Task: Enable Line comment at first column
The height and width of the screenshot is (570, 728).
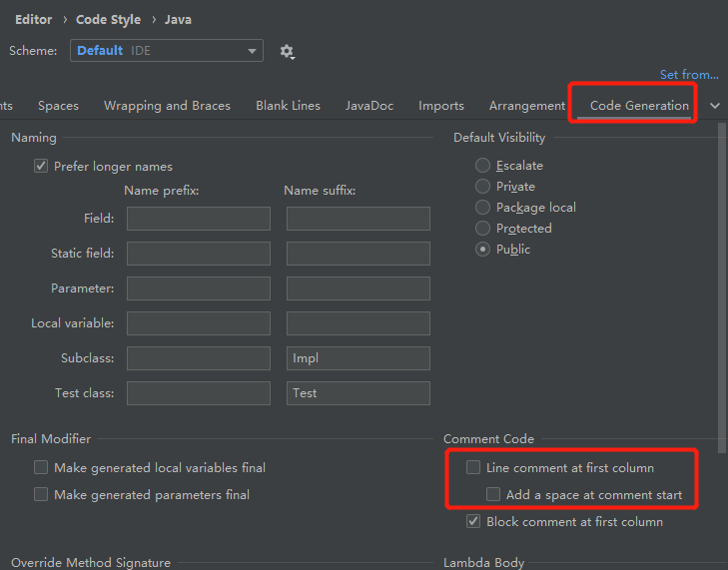Action: pos(473,467)
